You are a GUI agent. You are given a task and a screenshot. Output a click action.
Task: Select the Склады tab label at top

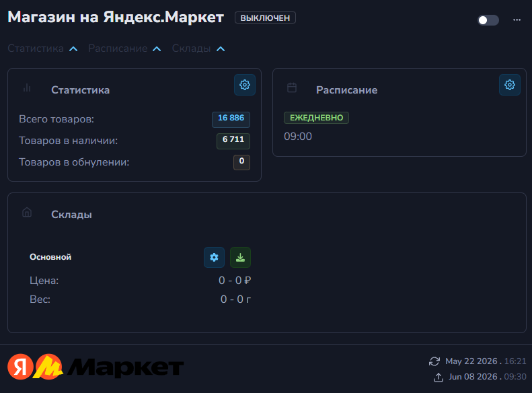tap(192, 48)
